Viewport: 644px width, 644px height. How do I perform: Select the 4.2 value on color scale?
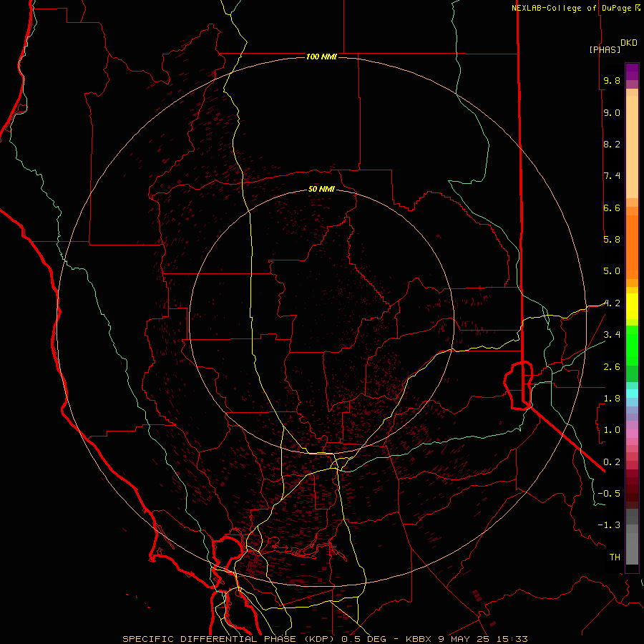point(612,303)
